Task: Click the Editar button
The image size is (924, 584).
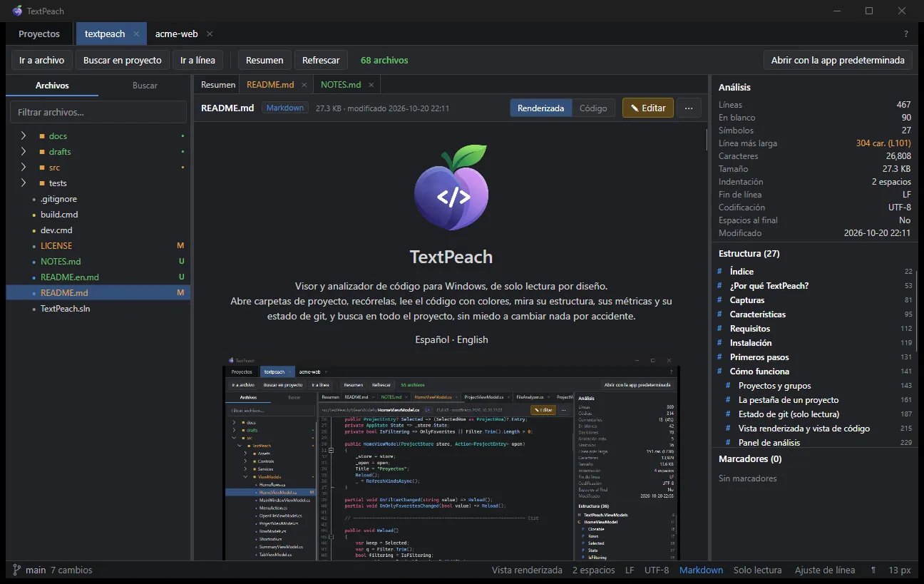Action: 648,108
